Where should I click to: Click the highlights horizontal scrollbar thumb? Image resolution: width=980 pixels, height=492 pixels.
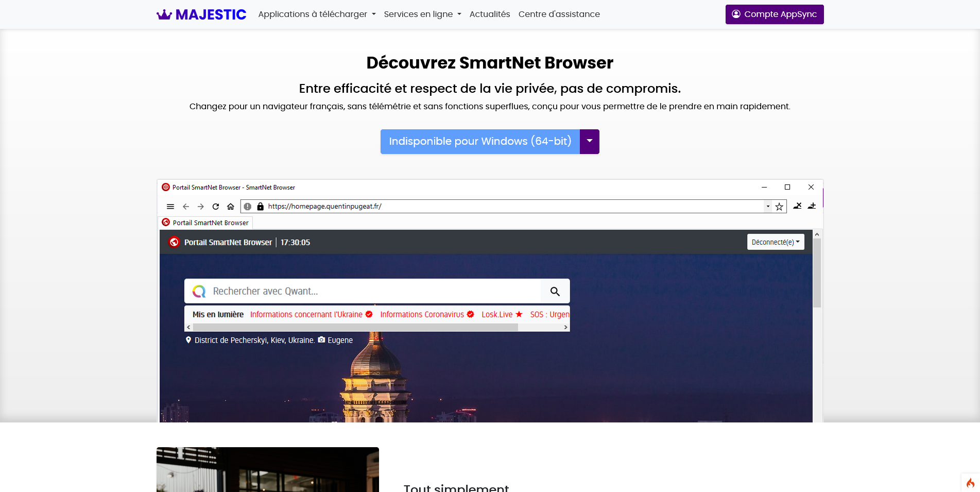click(x=355, y=327)
